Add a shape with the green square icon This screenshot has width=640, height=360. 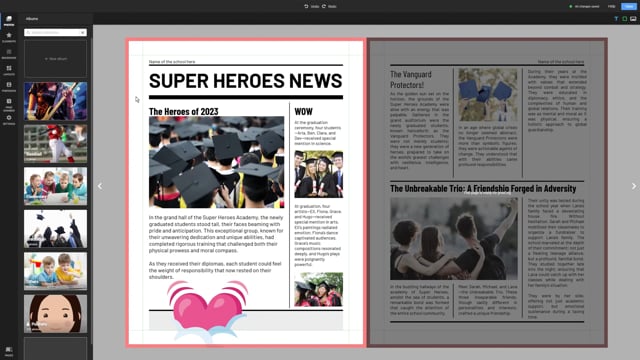624,19
